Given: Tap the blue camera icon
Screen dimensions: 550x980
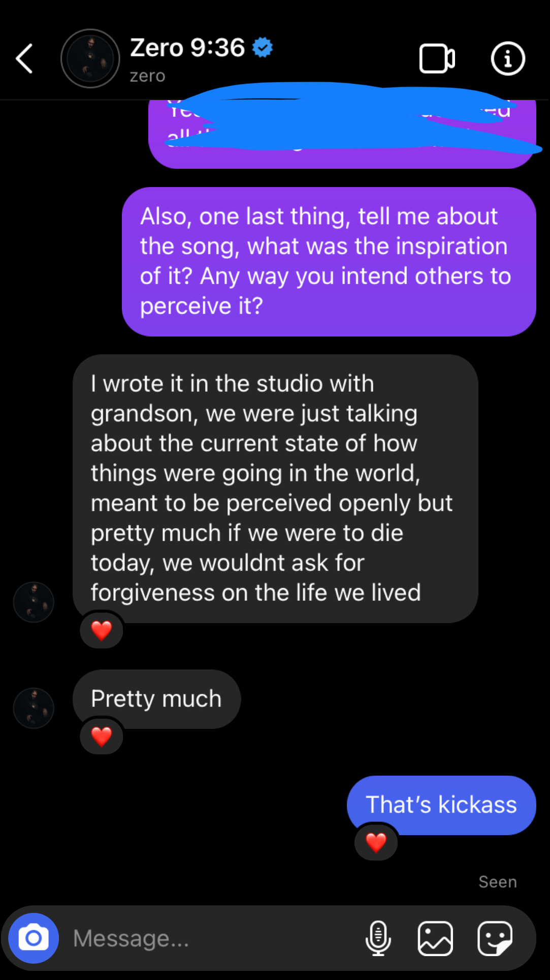Looking at the screenshot, I should 34,938.
